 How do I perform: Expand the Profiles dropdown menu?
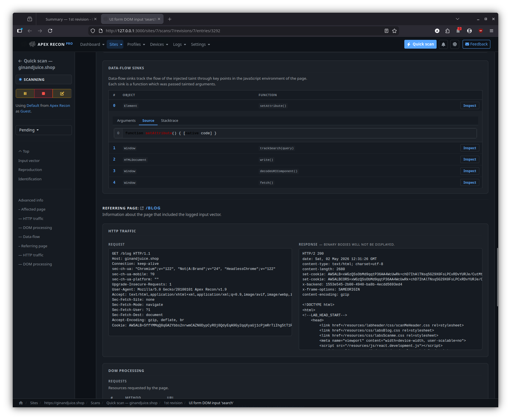(136, 44)
